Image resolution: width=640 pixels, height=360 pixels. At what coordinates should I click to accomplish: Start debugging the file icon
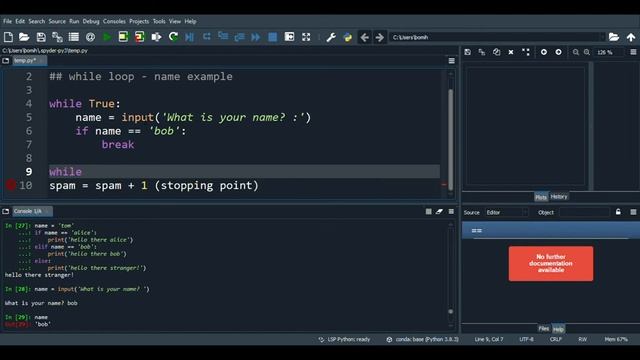coord(189,37)
